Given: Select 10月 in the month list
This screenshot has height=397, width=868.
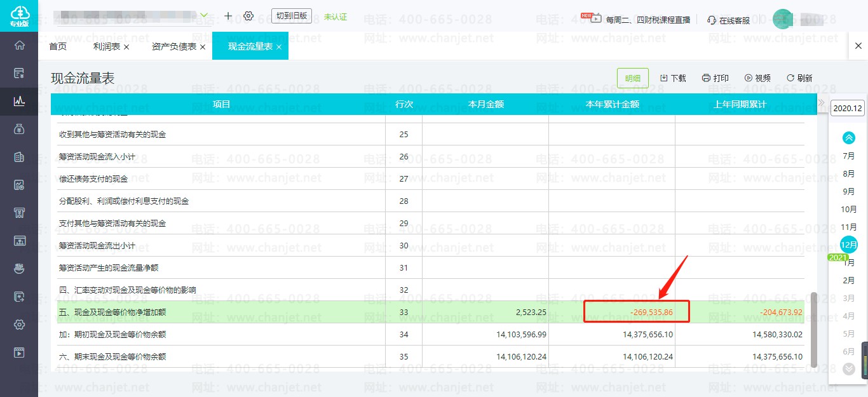Looking at the screenshot, I should (849, 209).
